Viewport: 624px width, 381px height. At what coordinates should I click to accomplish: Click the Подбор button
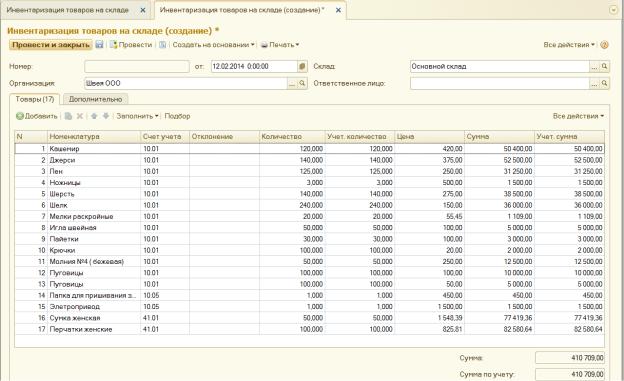(x=177, y=116)
